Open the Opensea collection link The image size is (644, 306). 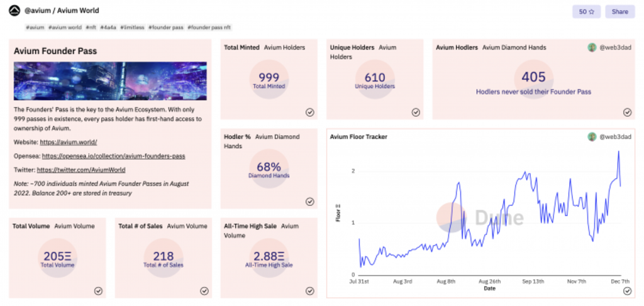pyautogui.click(x=113, y=155)
